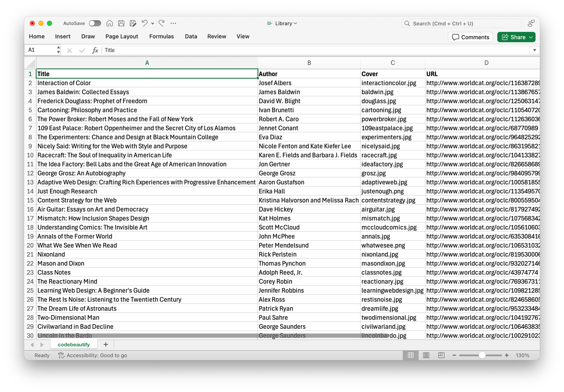Click cell 'Josef Albers'

pos(309,83)
